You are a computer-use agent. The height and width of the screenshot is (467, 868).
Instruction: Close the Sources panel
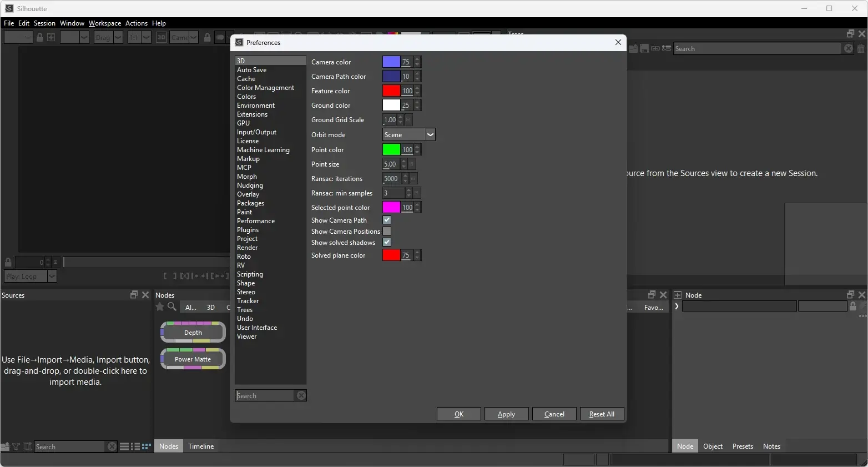(145, 295)
